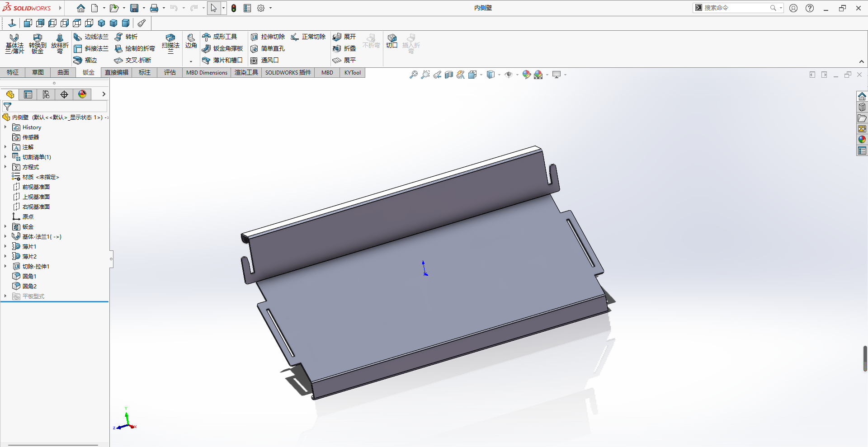Add a 通风口 vent feature

tap(264, 60)
